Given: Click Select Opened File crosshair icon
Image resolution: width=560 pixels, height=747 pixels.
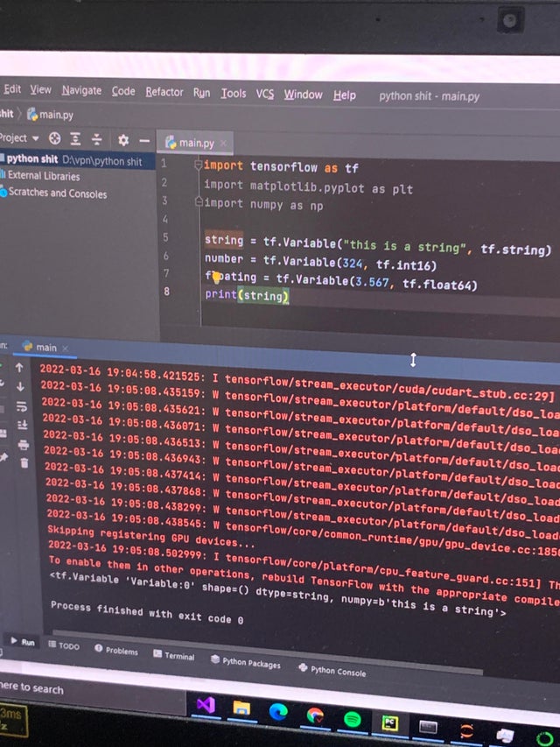Looking at the screenshot, I should (55, 138).
